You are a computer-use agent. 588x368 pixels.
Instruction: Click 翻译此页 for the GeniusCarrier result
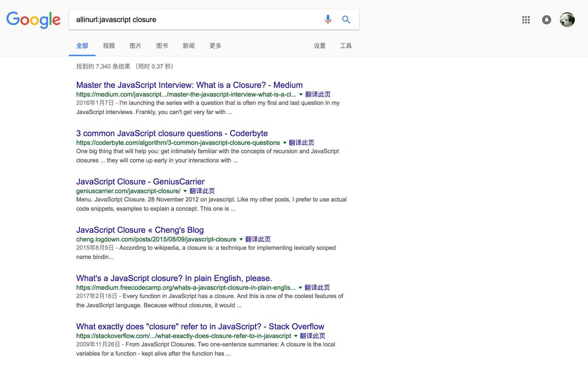pyautogui.click(x=202, y=191)
